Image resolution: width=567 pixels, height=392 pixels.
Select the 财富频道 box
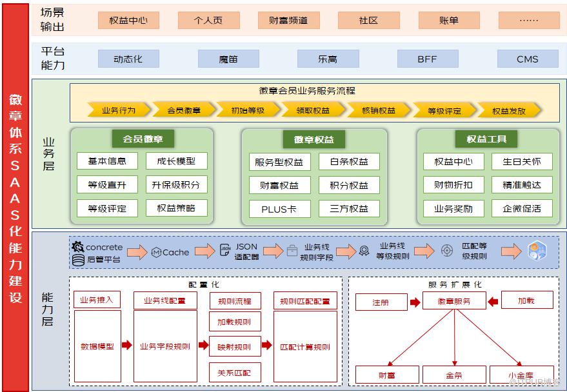click(x=288, y=20)
